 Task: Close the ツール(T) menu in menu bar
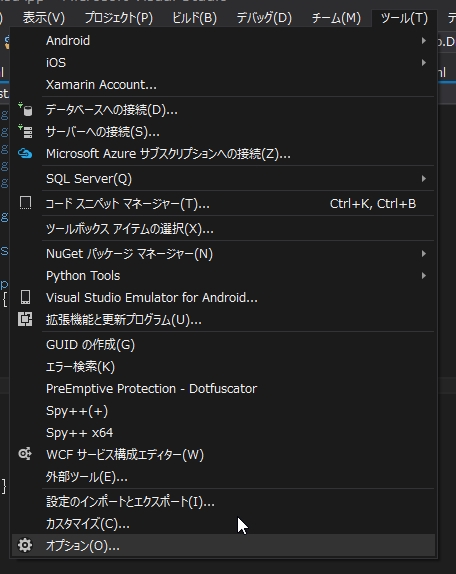404,18
